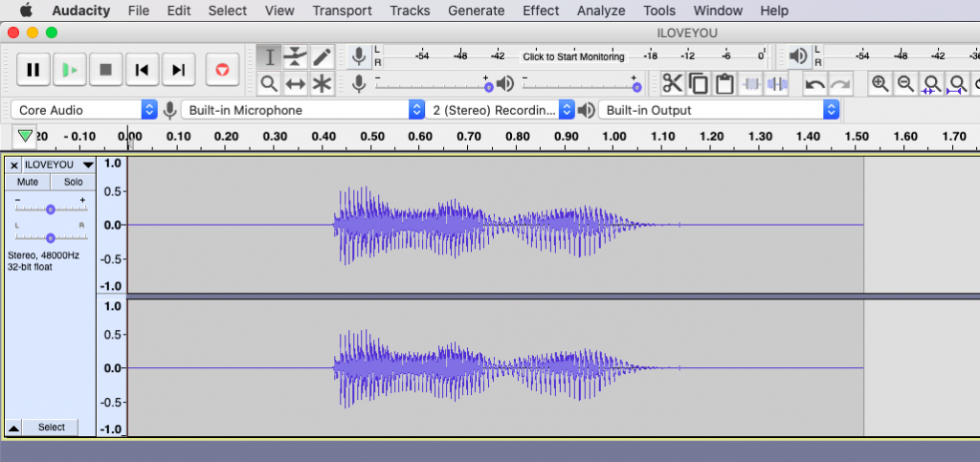Select the Selection (I-beam) tool
Screen dimensions: 980x462
pos(269,56)
